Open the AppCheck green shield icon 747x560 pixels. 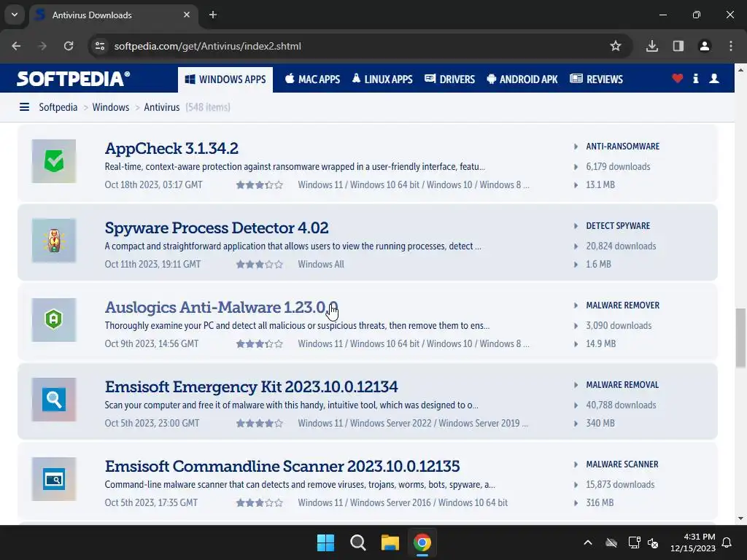(54, 161)
